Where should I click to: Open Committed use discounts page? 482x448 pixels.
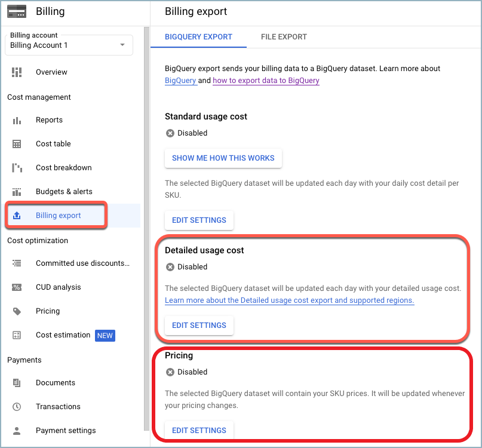[x=82, y=263]
